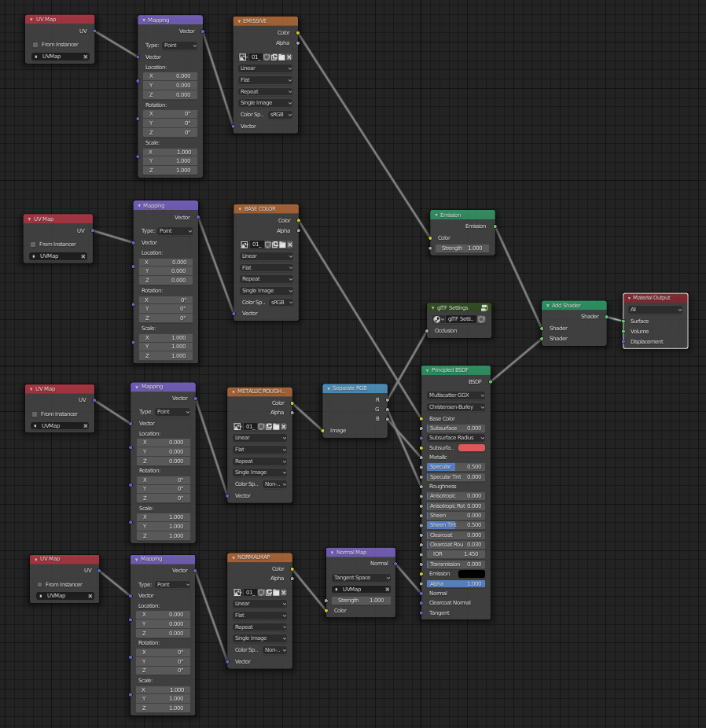Open image browser in NORMALMAP node
The image size is (706, 728).
click(237, 593)
